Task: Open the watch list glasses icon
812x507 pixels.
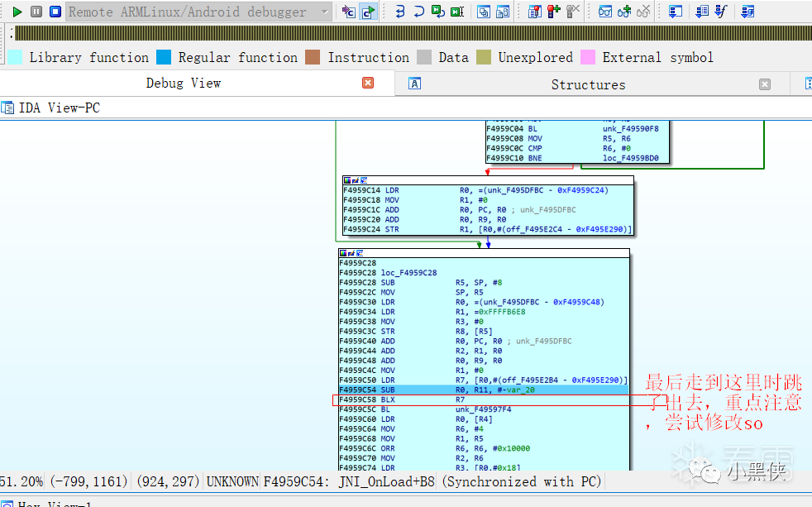Action: click(x=604, y=12)
